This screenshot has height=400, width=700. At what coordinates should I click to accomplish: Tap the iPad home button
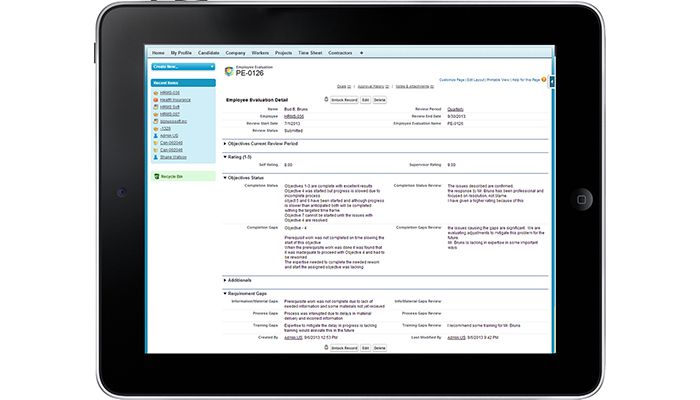(x=582, y=200)
